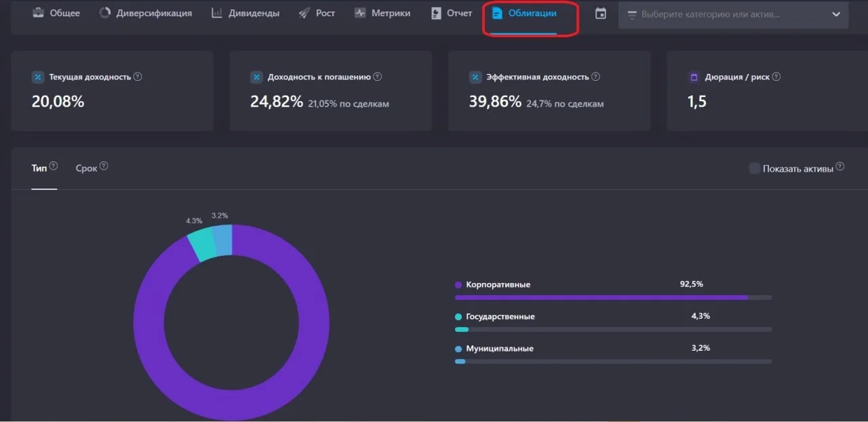
Task: Click the rocket icon on Рост tab
Action: click(x=304, y=13)
